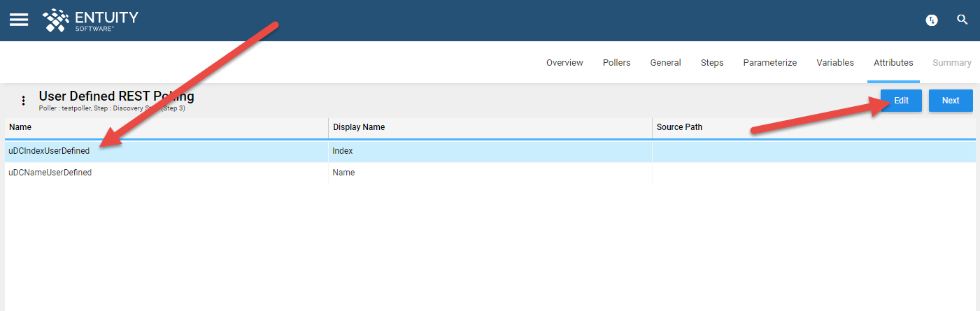Select the Attributes tab
Viewport: 980px width, 311px height.
[x=893, y=63]
